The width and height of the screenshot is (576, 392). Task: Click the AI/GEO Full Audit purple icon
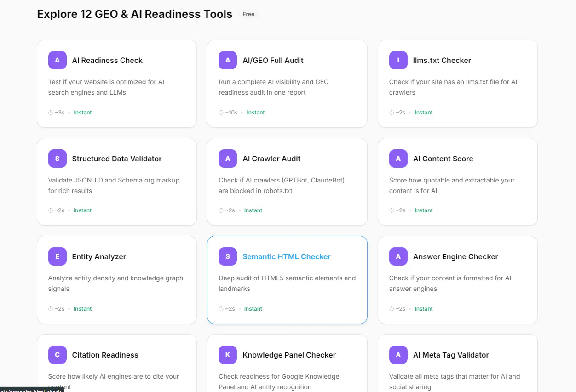click(228, 60)
